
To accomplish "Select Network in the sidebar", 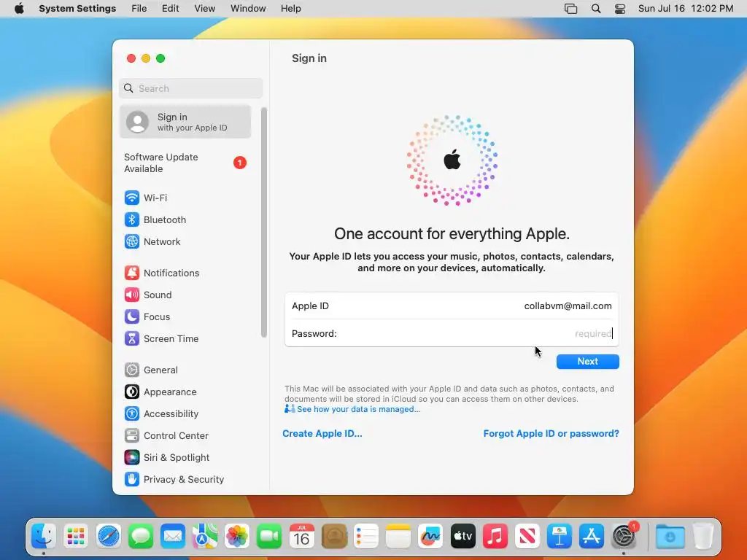I will (152, 241).
